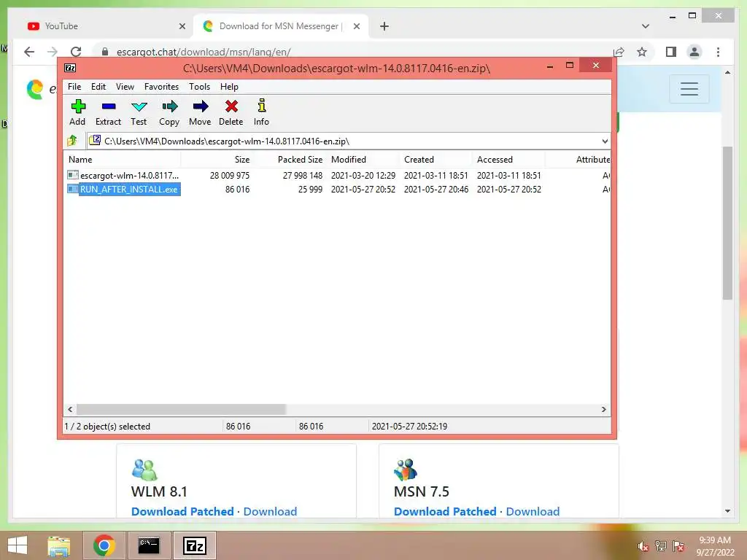The image size is (747, 560).
Task: Click the horizontal scrollbar thumb in 7-Zip
Action: point(181,409)
